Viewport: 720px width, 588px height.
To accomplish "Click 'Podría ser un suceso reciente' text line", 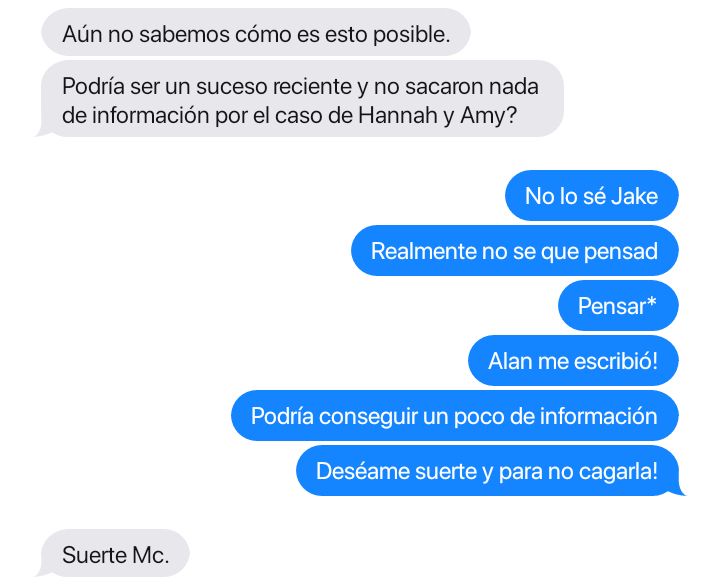I will tap(207, 86).
